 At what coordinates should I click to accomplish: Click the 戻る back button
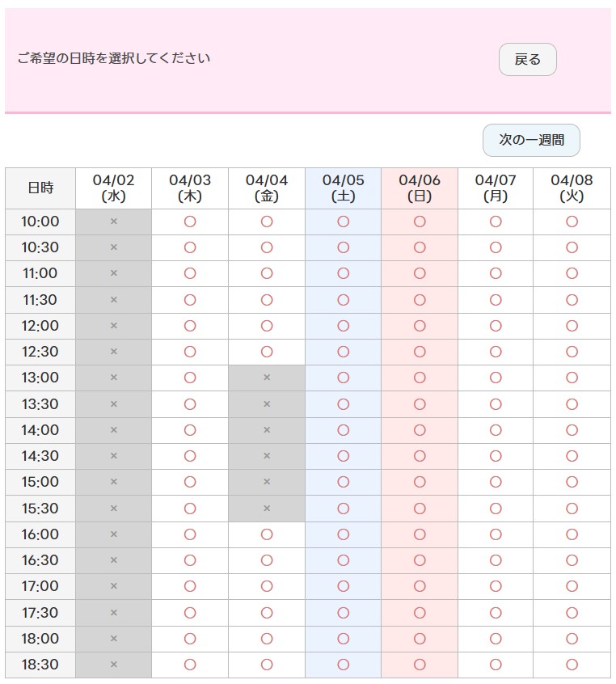click(x=527, y=59)
